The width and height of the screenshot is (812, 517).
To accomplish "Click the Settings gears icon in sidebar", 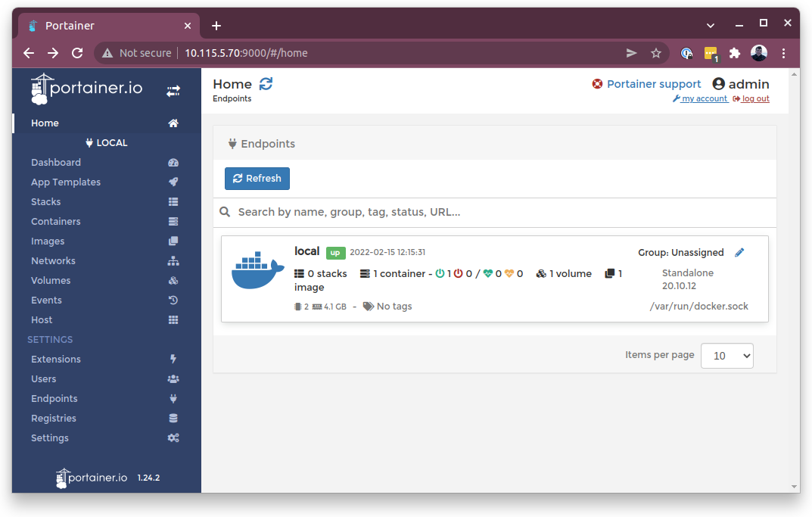I will [x=173, y=438].
